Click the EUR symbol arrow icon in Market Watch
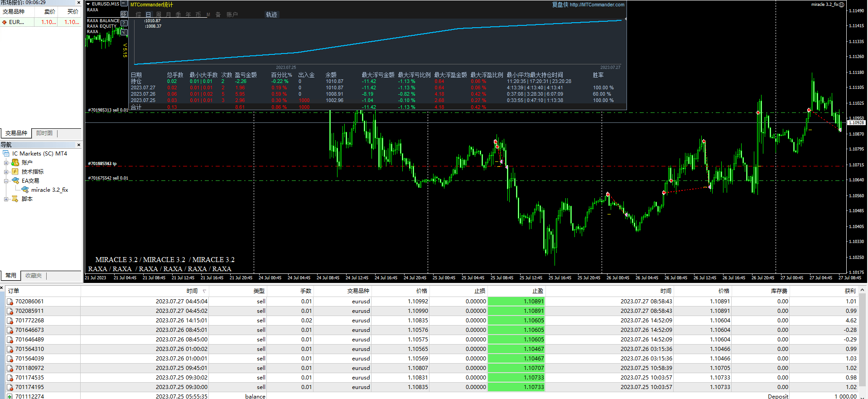 point(5,22)
